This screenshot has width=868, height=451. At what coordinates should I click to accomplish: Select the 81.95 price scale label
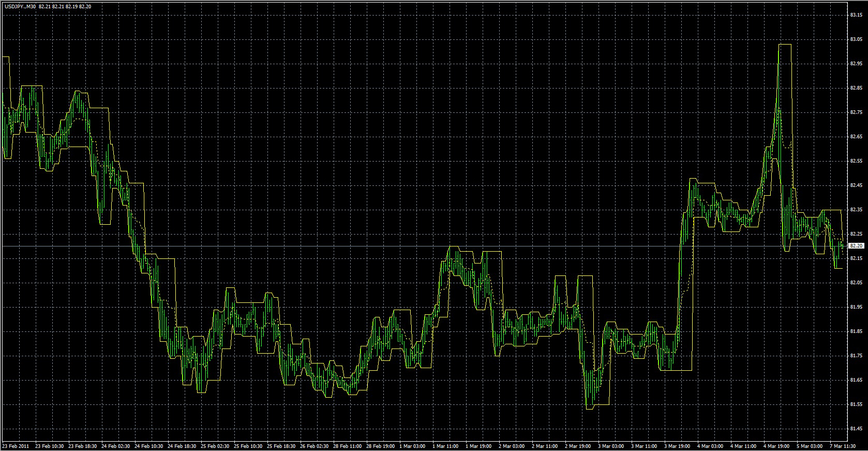pos(856,307)
